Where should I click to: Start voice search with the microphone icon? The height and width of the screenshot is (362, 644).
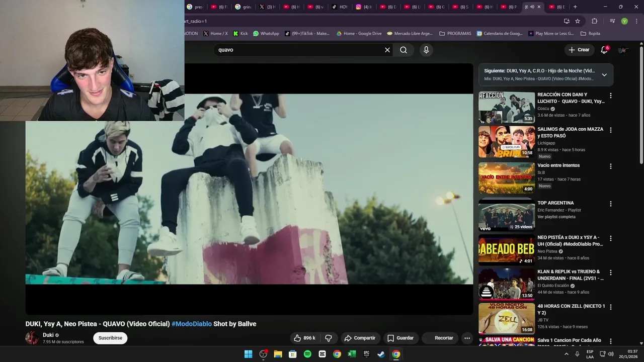[426, 50]
